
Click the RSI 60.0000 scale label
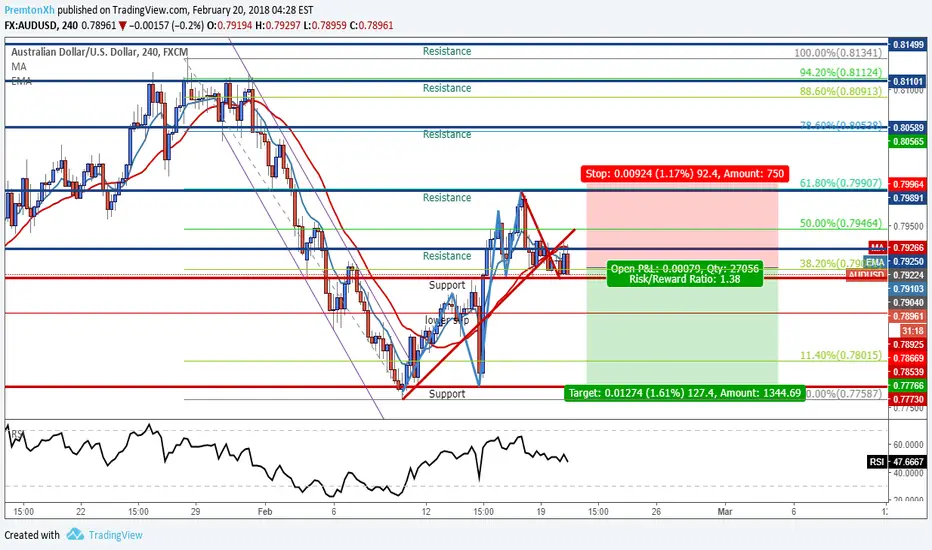[x=908, y=444]
